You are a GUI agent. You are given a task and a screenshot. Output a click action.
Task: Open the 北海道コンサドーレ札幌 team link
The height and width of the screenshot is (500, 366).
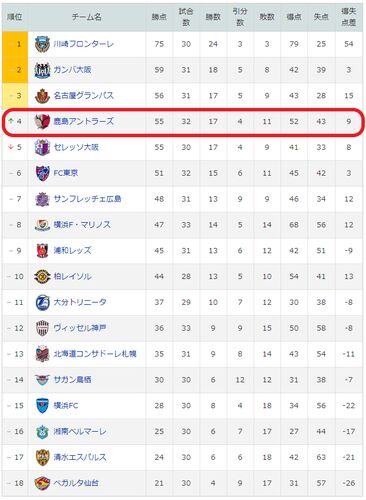pyautogui.click(x=95, y=354)
